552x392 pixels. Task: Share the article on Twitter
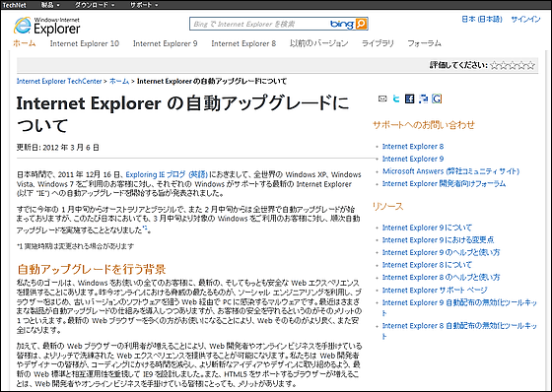pos(396,98)
